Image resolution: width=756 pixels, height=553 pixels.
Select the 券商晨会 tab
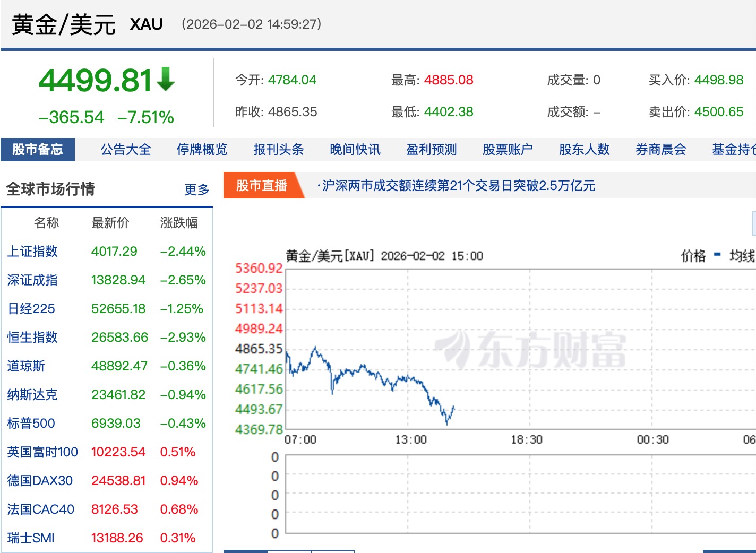click(x=660, y=149)
